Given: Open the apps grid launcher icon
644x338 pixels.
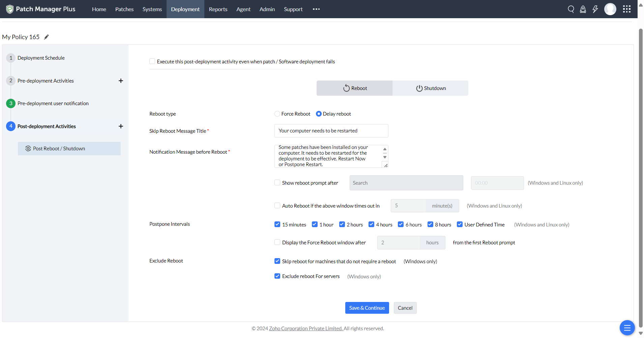Looking at the screenshot, I should coord(627,9).
